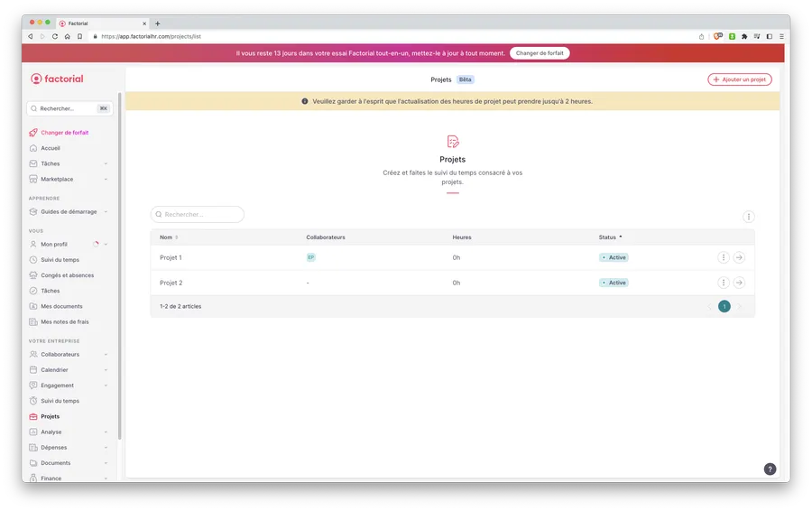The width and height of the screenshot is (812, 511).
Task: Click the browser back arrow
Action: pos(31,37)
